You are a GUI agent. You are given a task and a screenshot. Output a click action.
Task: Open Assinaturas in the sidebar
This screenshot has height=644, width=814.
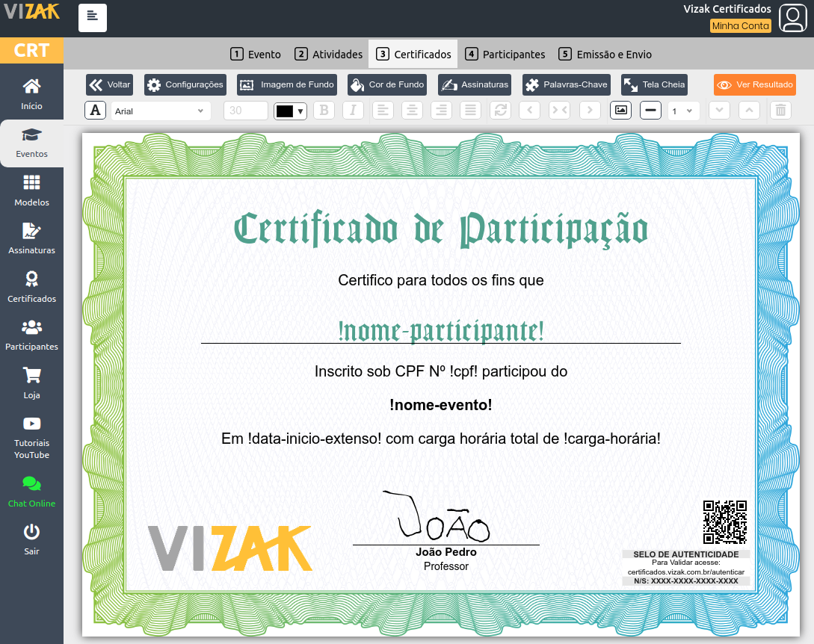click(x=31, y=239)
